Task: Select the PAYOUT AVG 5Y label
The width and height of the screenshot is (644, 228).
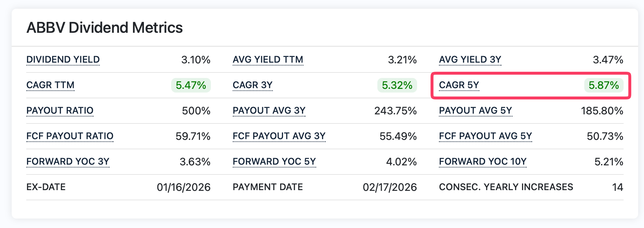Action: pos(475,110)
